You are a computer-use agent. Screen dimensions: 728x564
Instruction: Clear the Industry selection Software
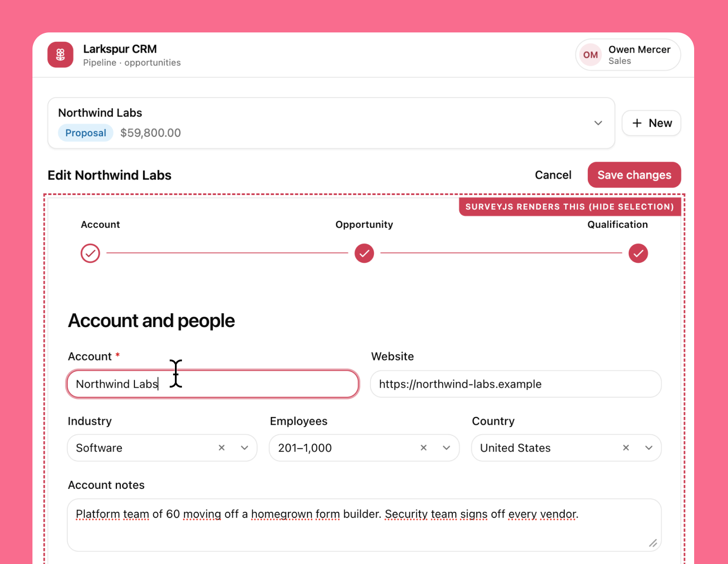[222, 448]
